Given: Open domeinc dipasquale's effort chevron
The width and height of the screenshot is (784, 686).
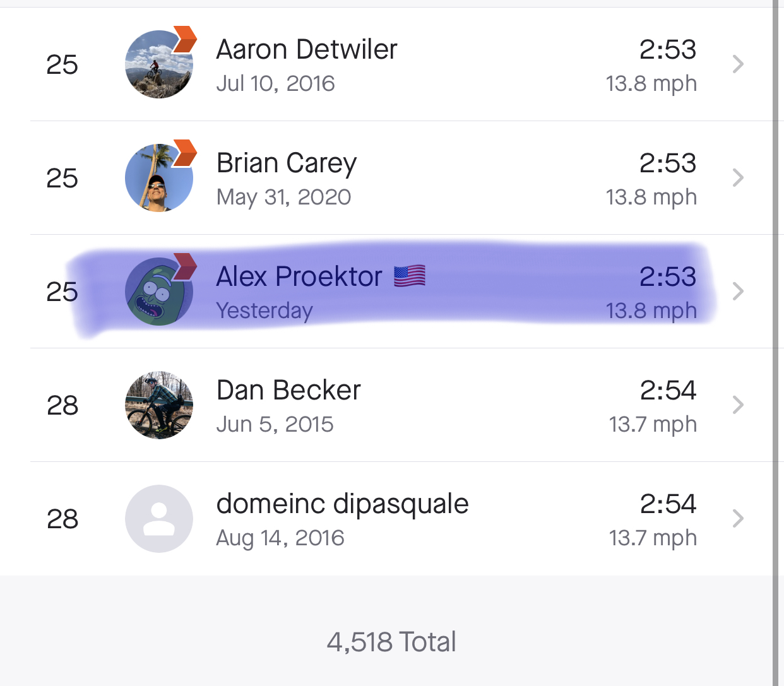Looking at the screenshot, I should [x=738, y=518].
